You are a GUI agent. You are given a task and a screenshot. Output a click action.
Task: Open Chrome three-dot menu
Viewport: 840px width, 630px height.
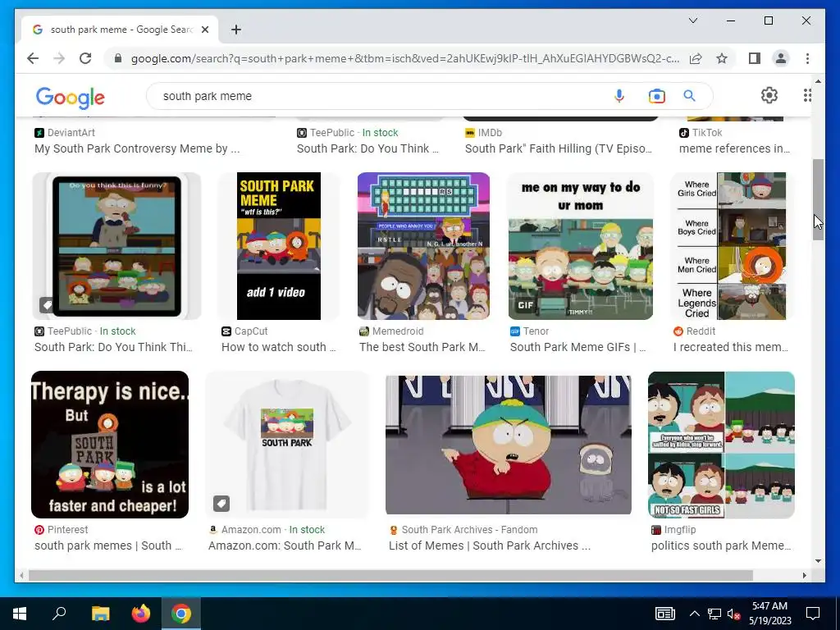pos(807,58)
